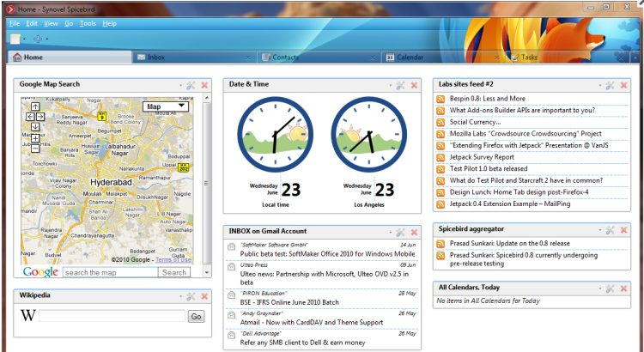This screenshot has height=352, width=644.
Task: Pan the map left with arrow button
Action: 30,117
